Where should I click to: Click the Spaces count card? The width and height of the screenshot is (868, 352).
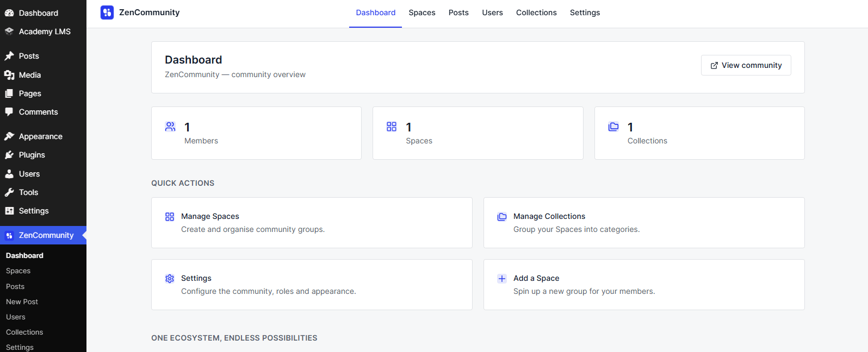478,133
